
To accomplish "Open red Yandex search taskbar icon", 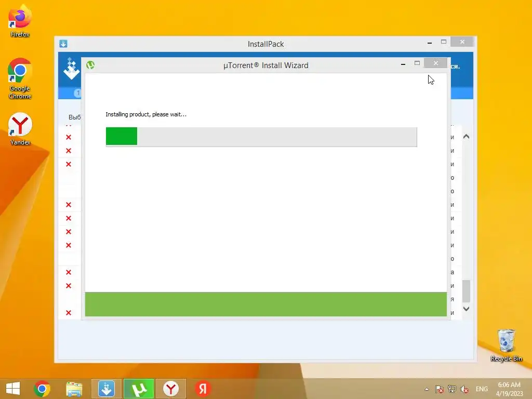I will tap(203, 389).
